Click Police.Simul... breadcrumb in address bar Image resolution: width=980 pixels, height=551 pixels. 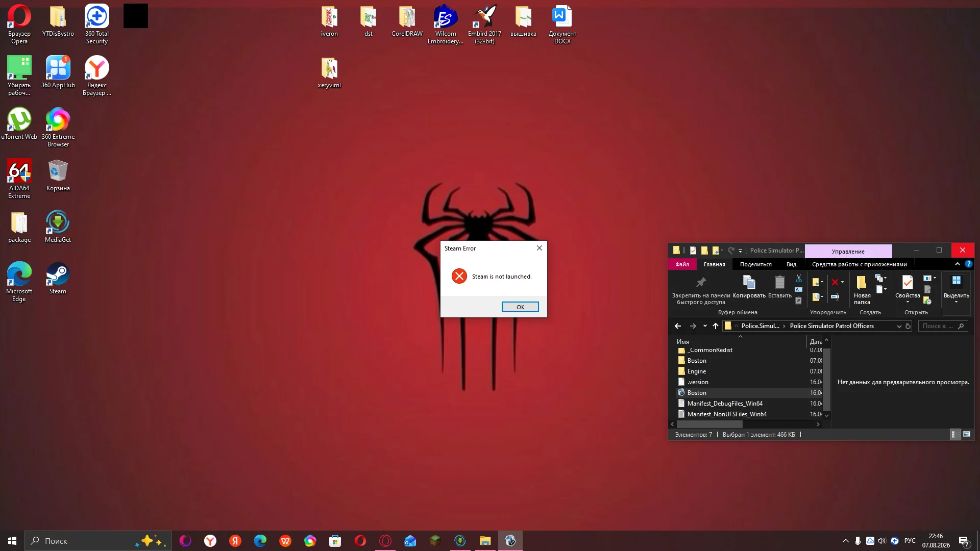pyautogui.click(x=760, y=326)
